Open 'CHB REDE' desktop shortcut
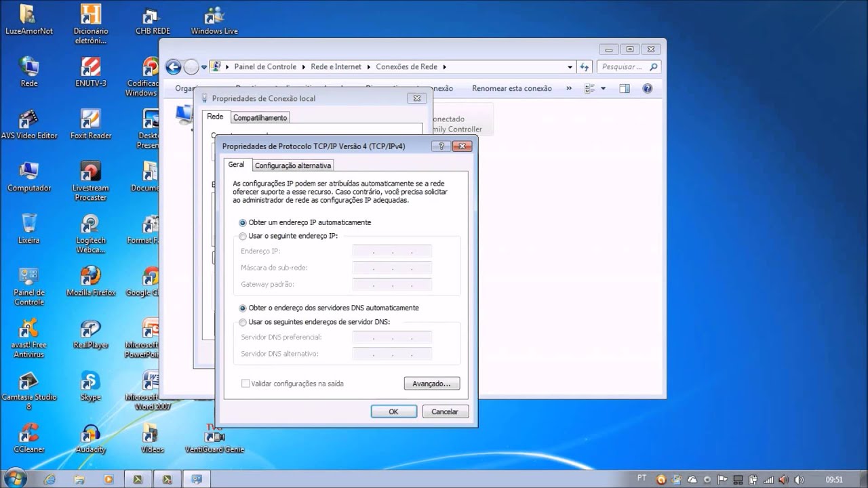The image size is (868, 488). 153,20
